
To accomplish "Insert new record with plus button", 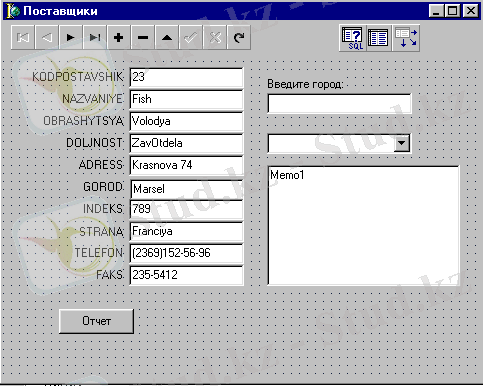I will (x=119, y=37).
